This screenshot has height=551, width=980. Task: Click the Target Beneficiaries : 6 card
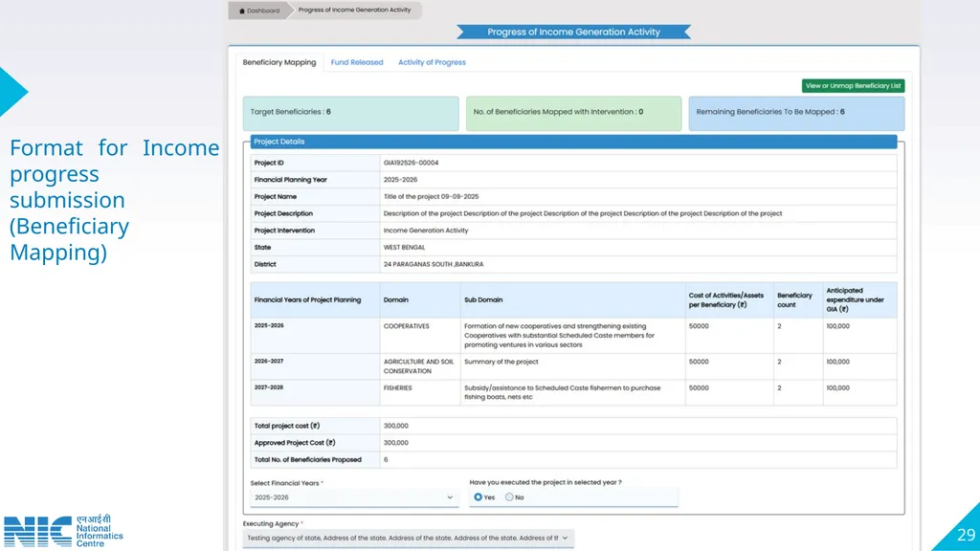coord(350,113)
